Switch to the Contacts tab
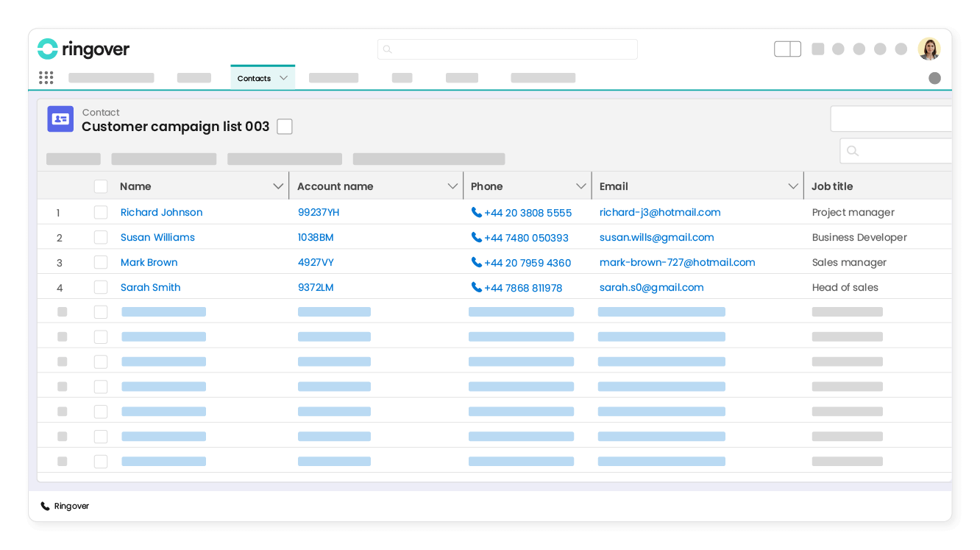 253,77
